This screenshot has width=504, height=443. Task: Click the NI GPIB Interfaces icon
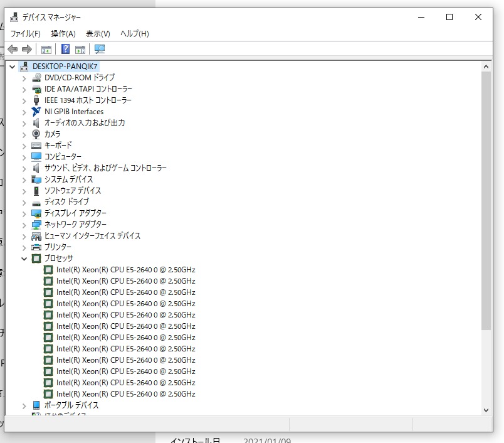pos(36,112)
